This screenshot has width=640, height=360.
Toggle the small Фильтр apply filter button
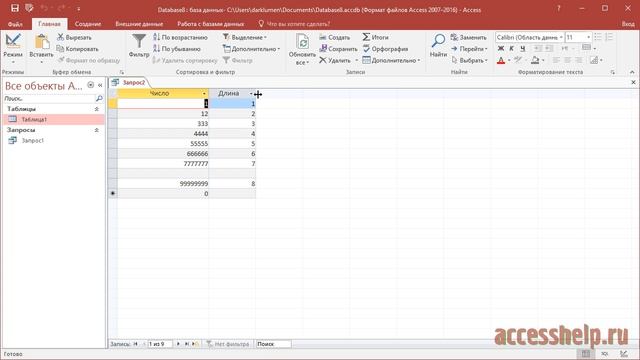coord(238,60)
